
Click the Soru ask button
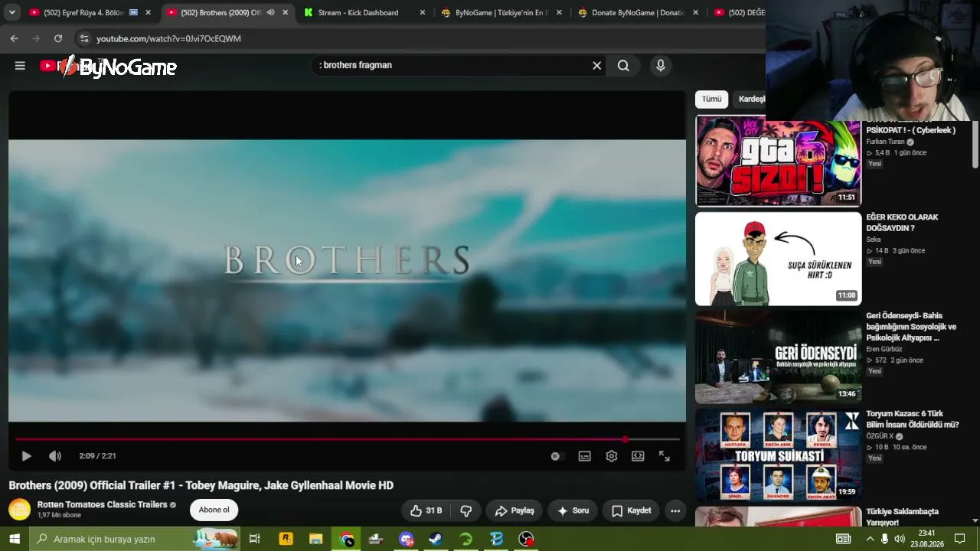(x=573, y=510)
